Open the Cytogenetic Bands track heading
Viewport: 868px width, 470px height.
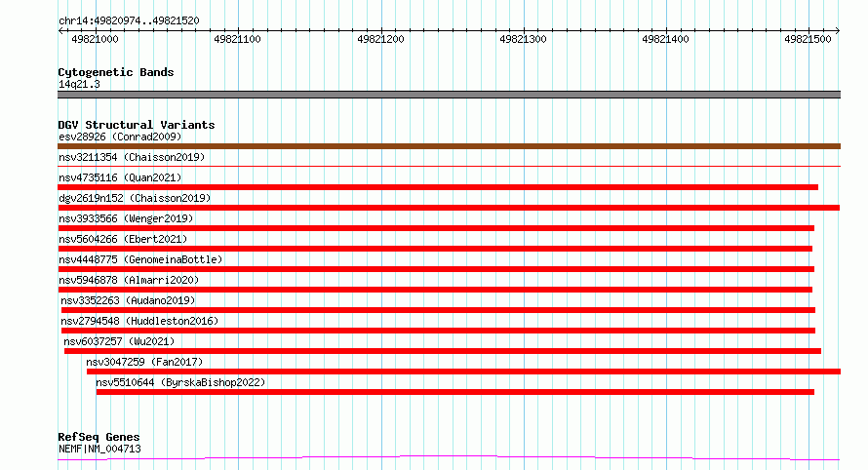(116, 72)
